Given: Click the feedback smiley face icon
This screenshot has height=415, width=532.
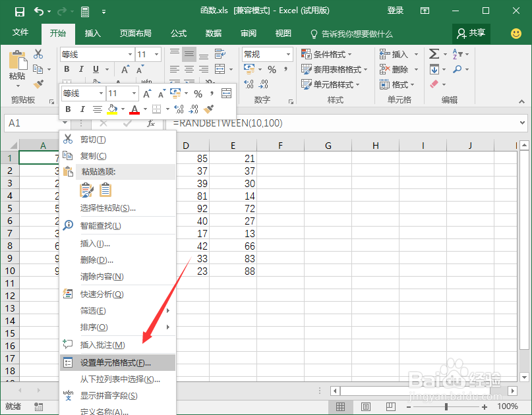Looking at the screenshot, I should coord(516,33).
